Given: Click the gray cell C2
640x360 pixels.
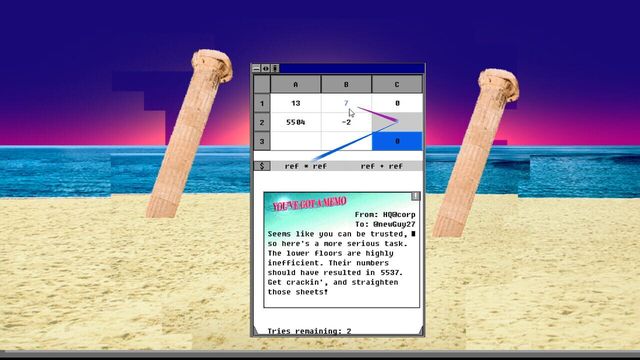Looking at the screenshot, I should click(x=397, y=122).
